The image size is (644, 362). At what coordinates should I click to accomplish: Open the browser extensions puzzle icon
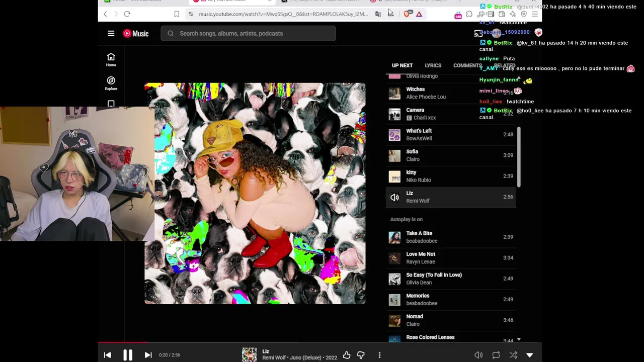[x=469, y=14]
